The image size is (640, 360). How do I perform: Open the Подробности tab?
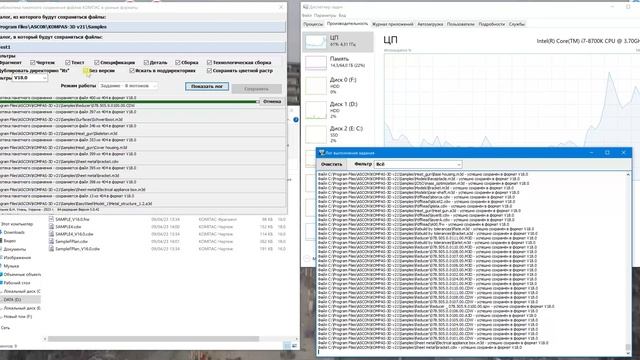pyautogui.click(x=492, y=24)
